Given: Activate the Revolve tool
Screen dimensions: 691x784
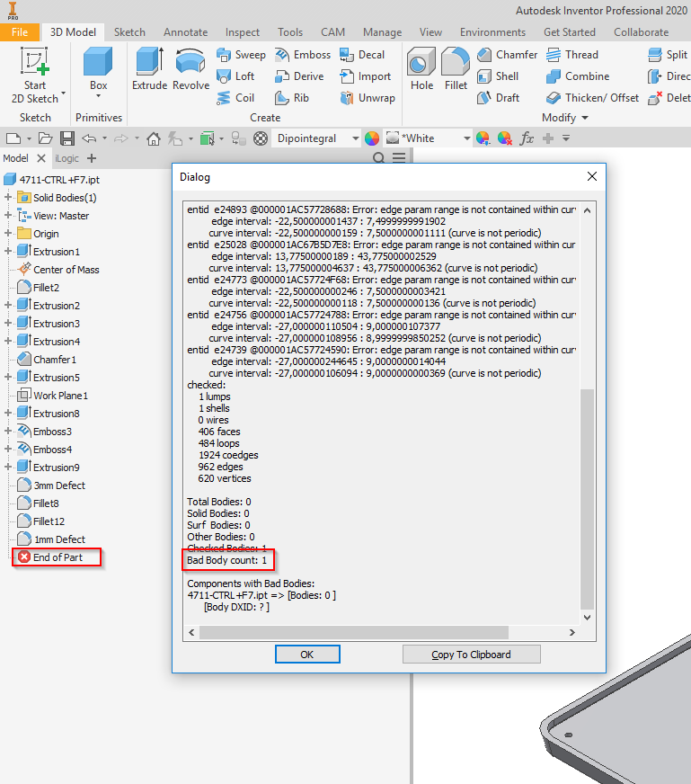Looking at the screenshot, I should pyautogui.click(x=190, y=69).
